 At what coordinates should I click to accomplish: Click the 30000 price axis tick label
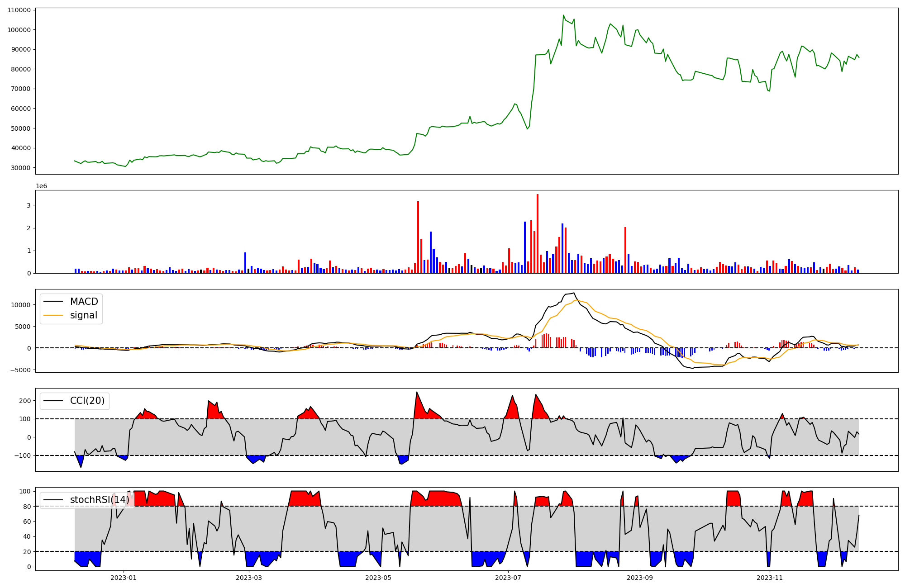pos(21,168)
